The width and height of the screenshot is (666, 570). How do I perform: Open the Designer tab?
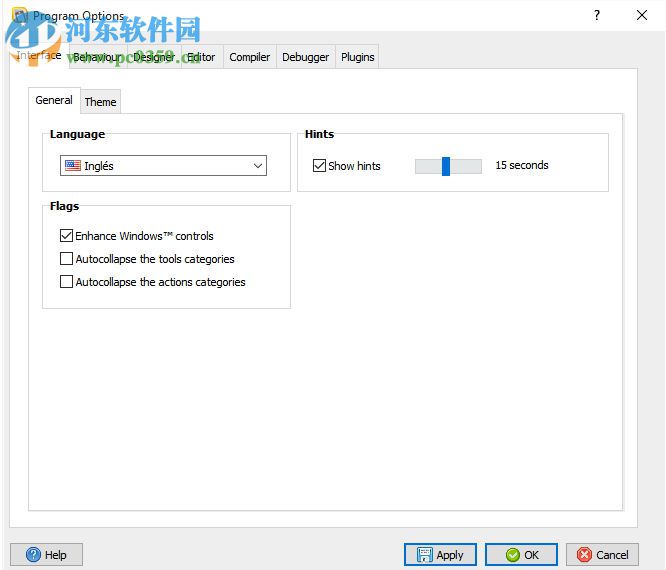pos(154,57)
